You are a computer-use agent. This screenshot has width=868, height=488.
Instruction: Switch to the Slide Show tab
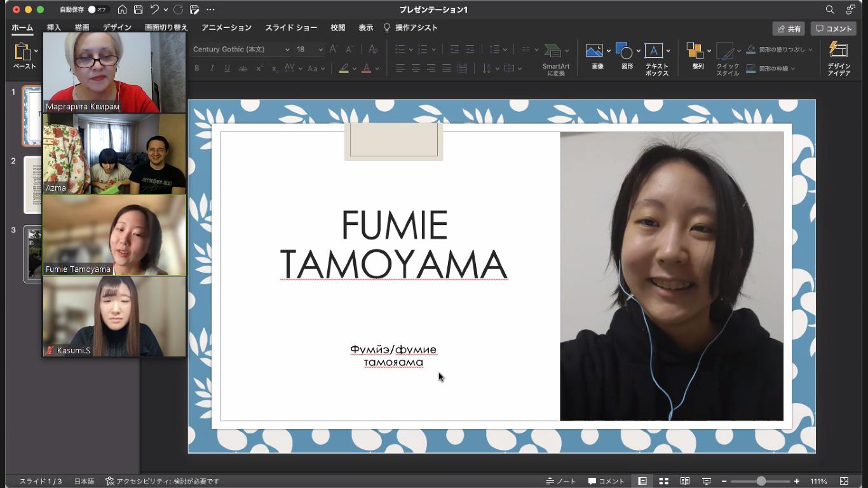(291, 28)
